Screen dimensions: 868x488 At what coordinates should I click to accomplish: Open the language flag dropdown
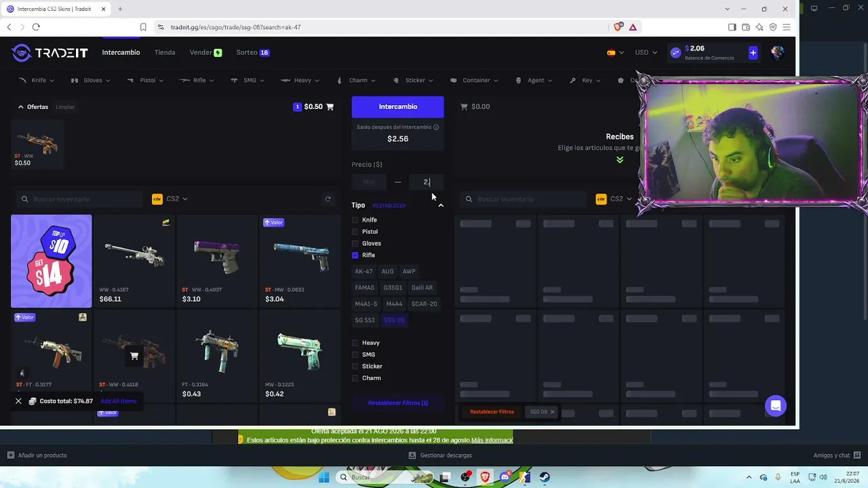(616, 52)
